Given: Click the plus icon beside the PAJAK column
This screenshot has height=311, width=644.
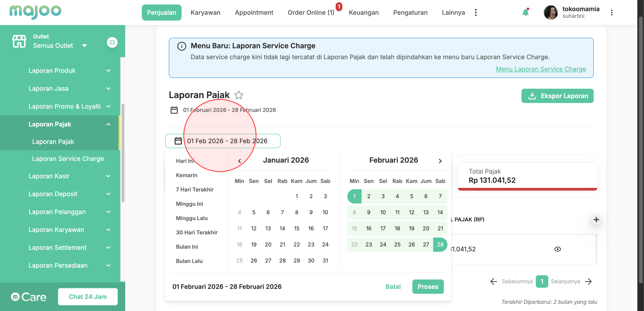Looking at the screenshot, I should click(596, 220).
